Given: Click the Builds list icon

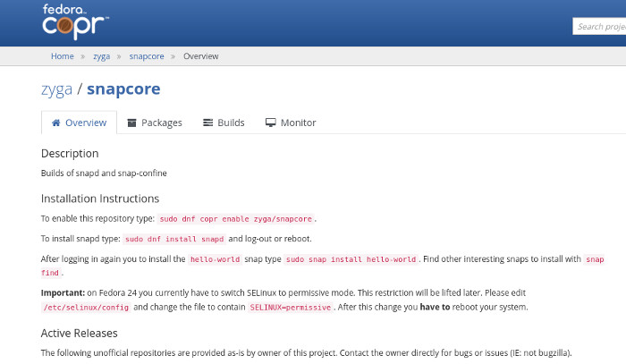Looking at the screenshot, I should pos(208,123).
